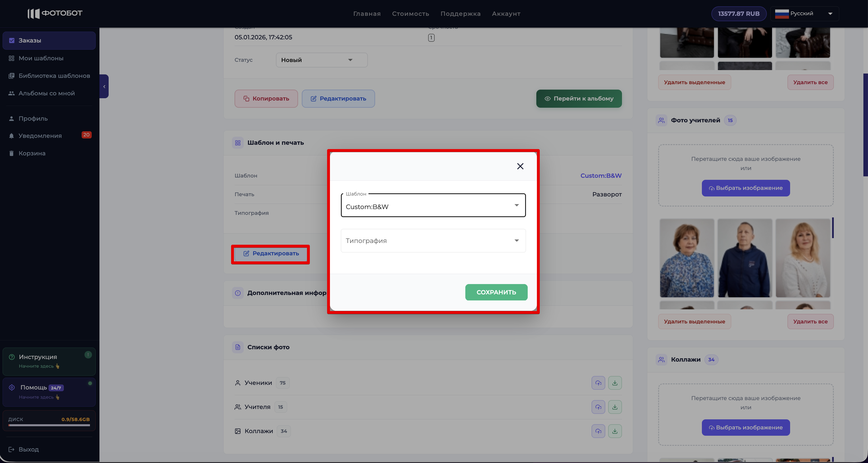Select Заказы in the sidebar

(49, 40)
